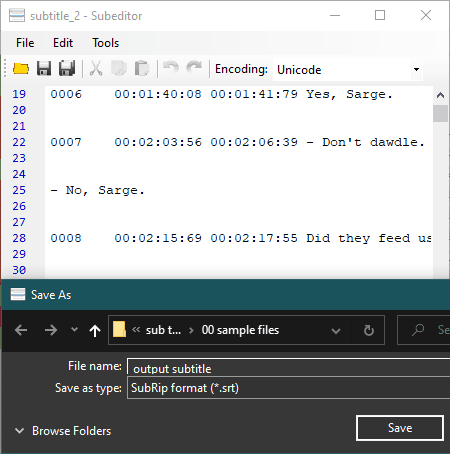Open a subtitle file with the folder icon
450x454 pixels.
click(21, 69)
